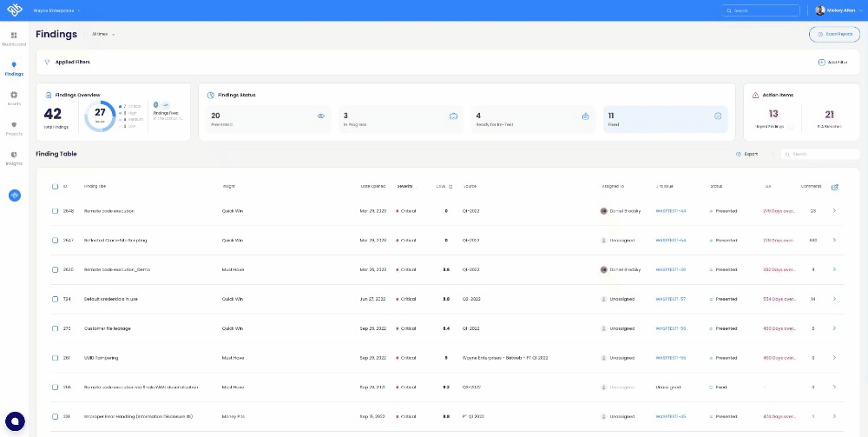Filter by the Presented status card
Image resolution: width=868 pixels, height=437 pixels.
point(268,119)
